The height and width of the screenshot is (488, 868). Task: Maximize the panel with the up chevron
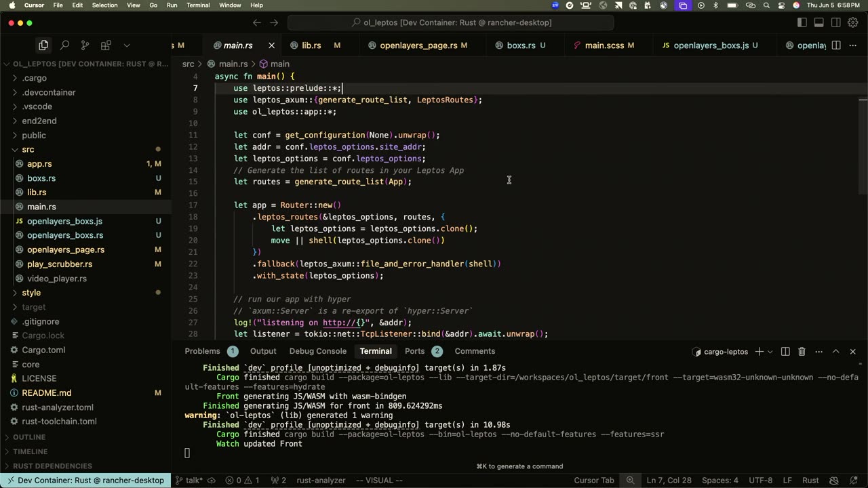point(835,352)
